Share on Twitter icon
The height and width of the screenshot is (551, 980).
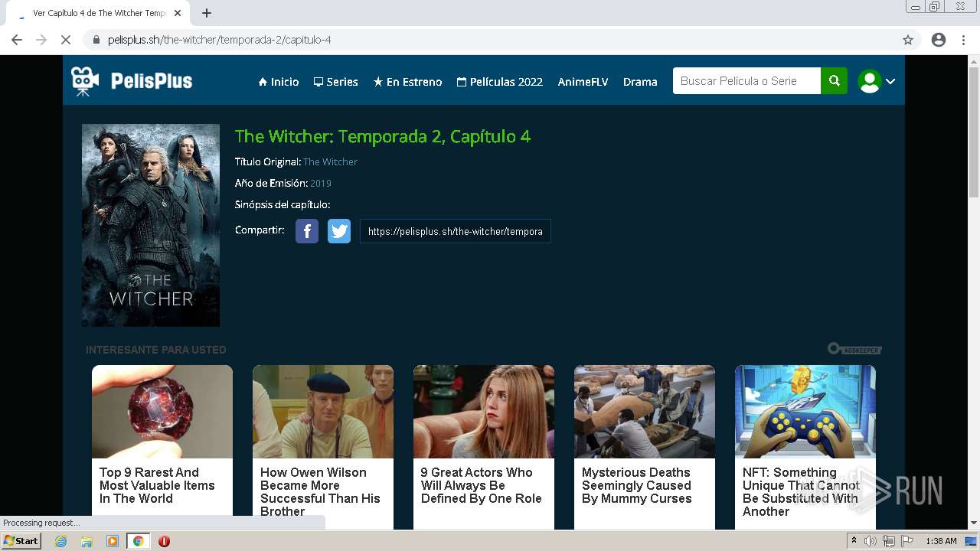(x=339, y=231)
